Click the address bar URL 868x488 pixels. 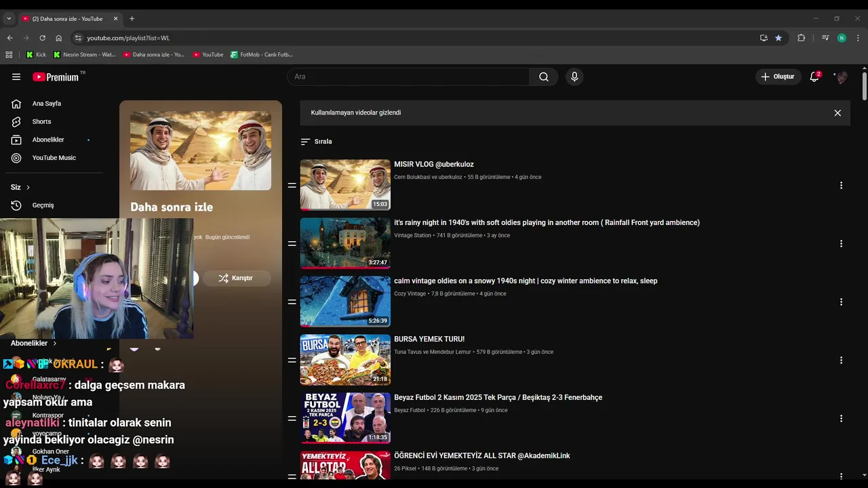[128, 38]
